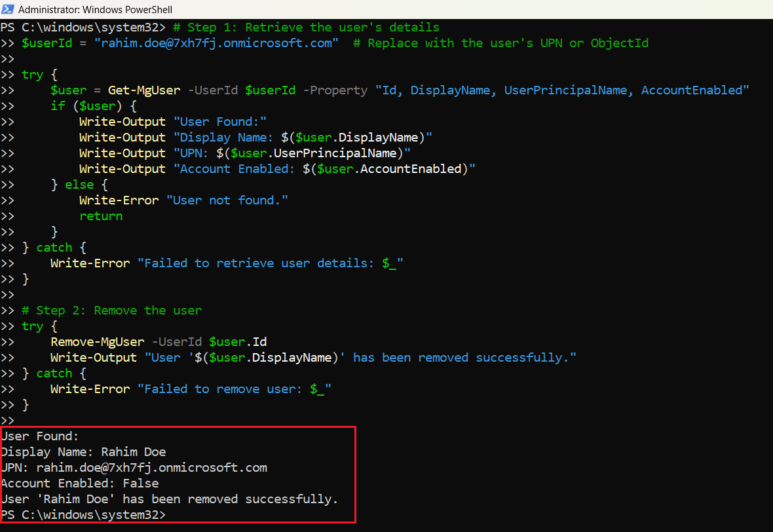Click the UPN output line in the results
This screenshot has height=532, width=773.
(x=134, y=467)
